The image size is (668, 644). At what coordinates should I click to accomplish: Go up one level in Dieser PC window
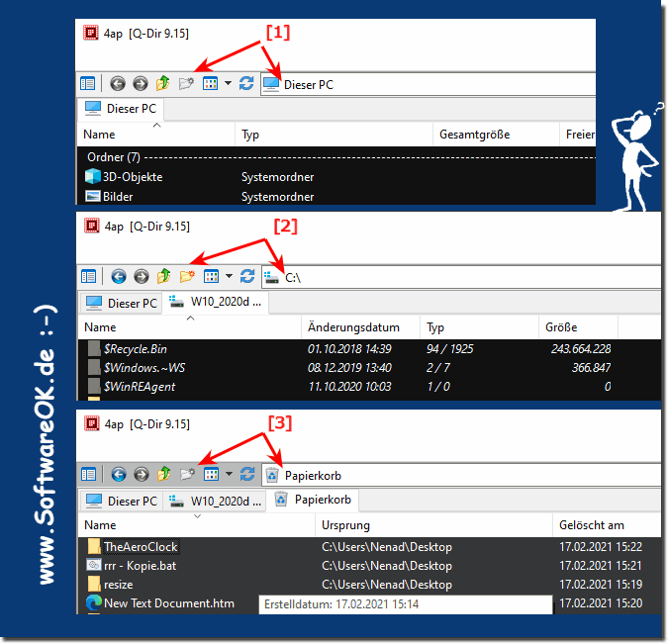163,83
